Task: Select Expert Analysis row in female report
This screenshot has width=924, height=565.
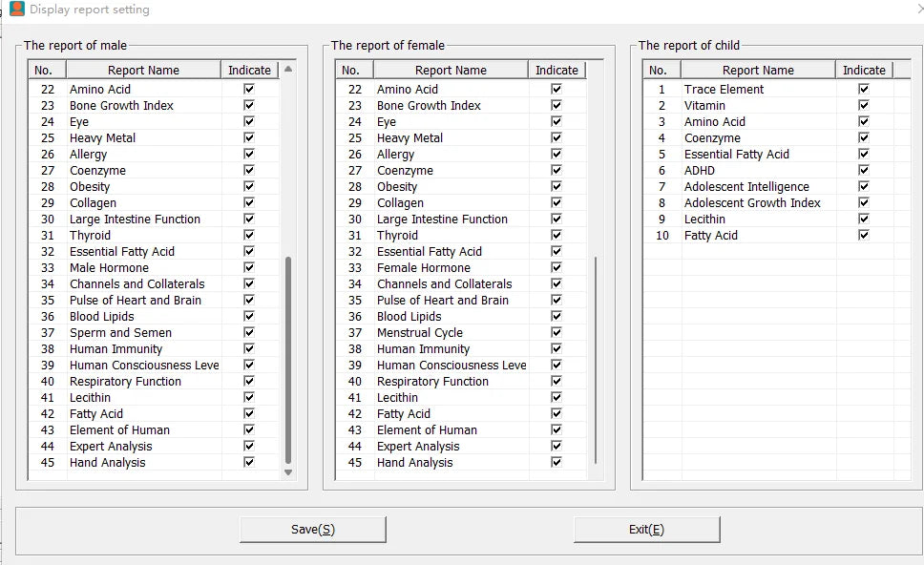Action: (461, 446)
